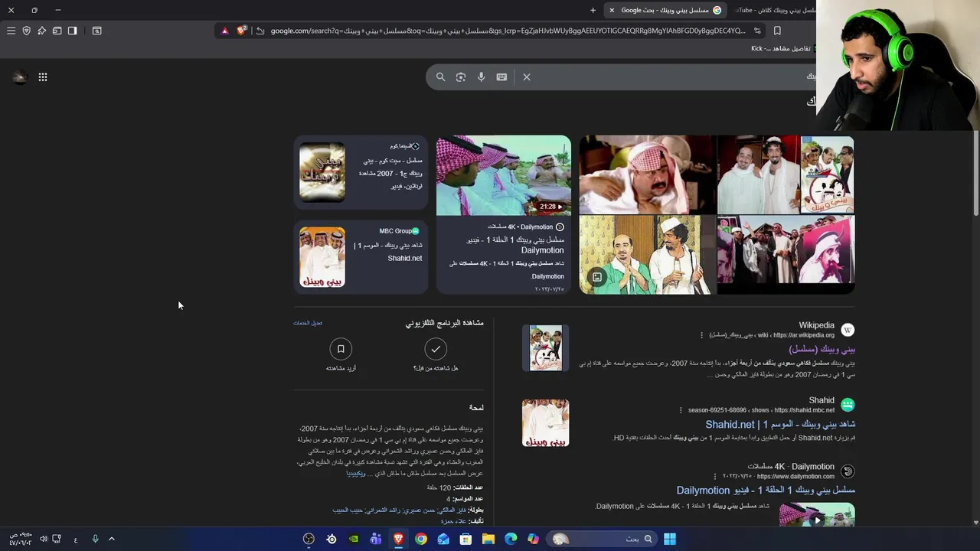Open Dailymotion الحلقة 1 result title

(x=766, y=490)
